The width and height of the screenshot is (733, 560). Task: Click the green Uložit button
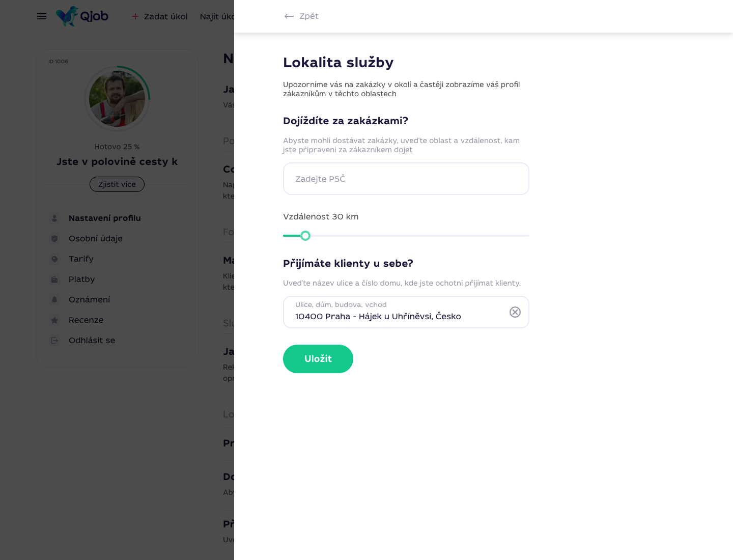(318, 359)
